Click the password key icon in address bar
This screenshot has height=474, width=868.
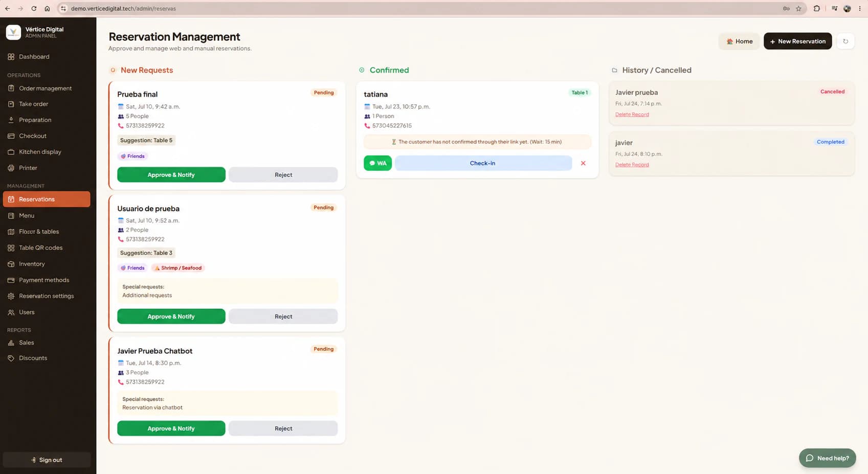[786, 9]
